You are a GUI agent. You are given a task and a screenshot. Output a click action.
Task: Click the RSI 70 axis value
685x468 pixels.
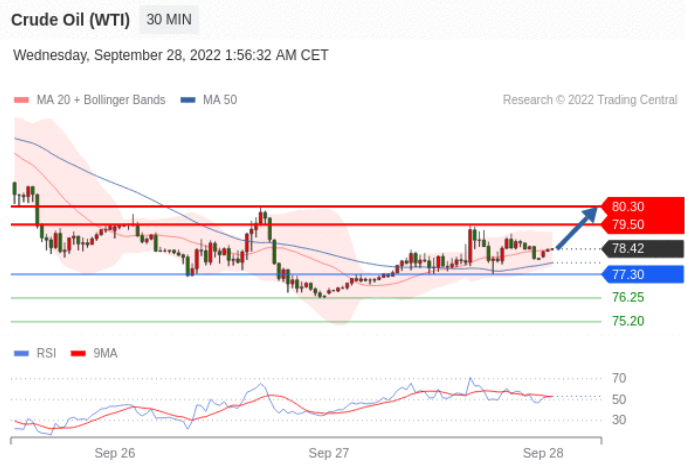click(x=619, y=378)
